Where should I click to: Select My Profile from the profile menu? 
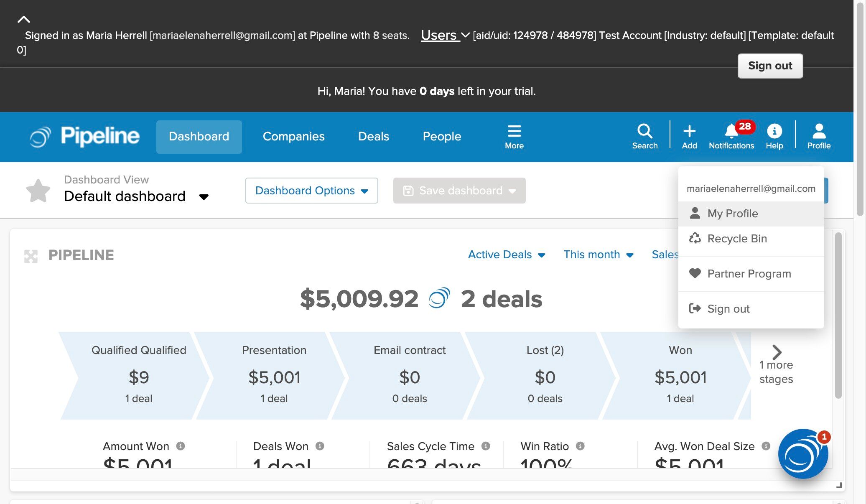click(732, 214)
